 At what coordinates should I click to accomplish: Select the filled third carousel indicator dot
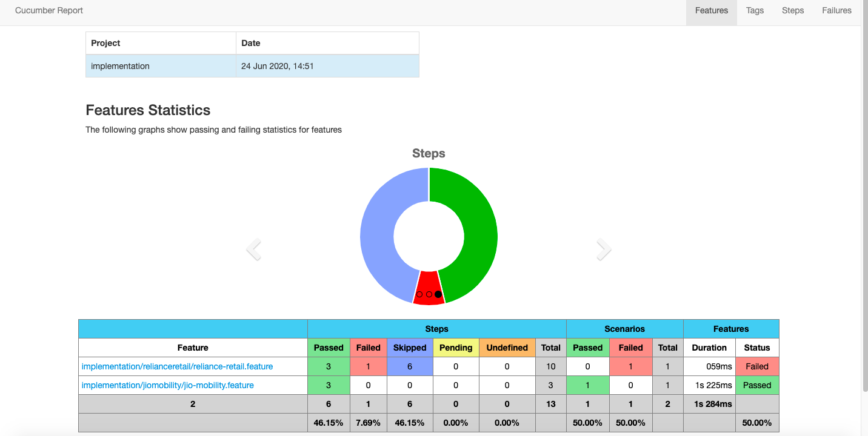[x=438, y=294]
